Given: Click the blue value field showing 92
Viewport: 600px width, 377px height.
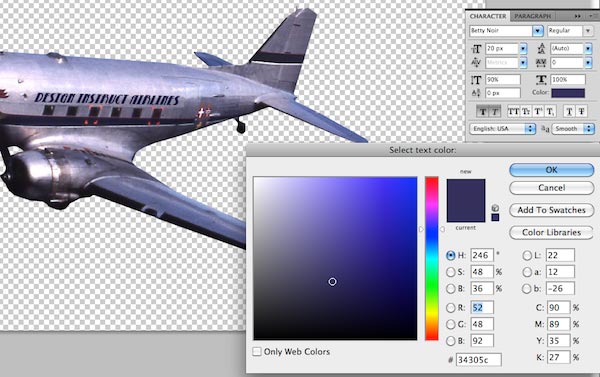Looking at the screenshot, I should [x=482, y=341].
